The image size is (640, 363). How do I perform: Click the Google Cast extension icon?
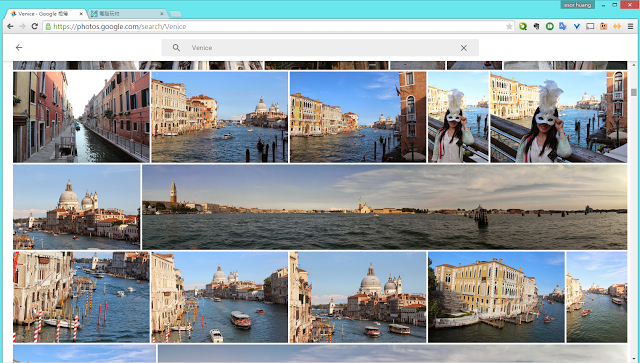(x=590, y=27)
